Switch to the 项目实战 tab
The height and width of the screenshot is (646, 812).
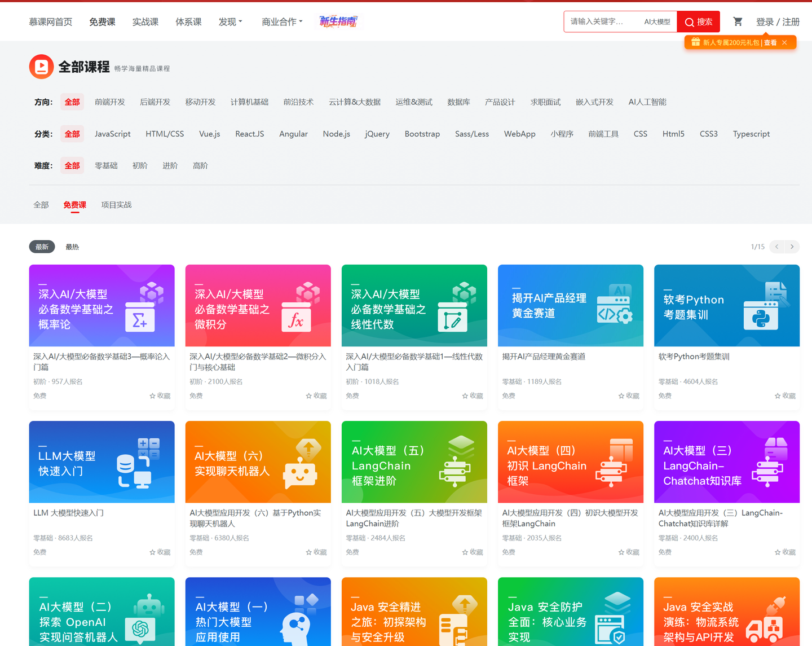pos(117,205)
